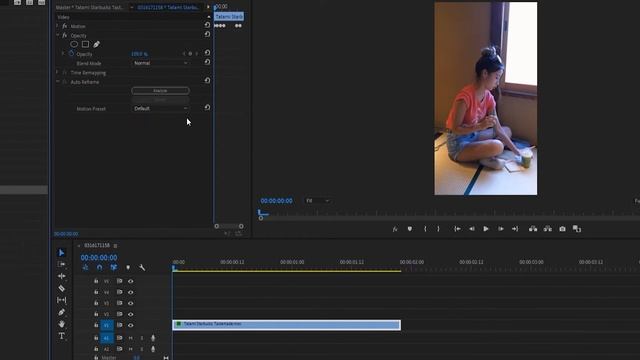Screen dimensions: 640x360
Task: Reset the Motion Preset parameter
Action: [207, 107]
